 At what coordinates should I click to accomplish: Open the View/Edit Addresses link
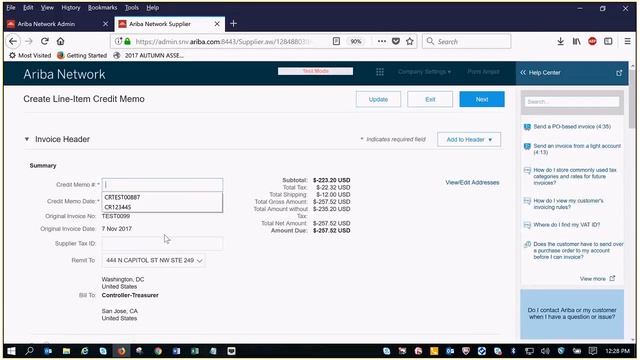(x=472, y=182)
